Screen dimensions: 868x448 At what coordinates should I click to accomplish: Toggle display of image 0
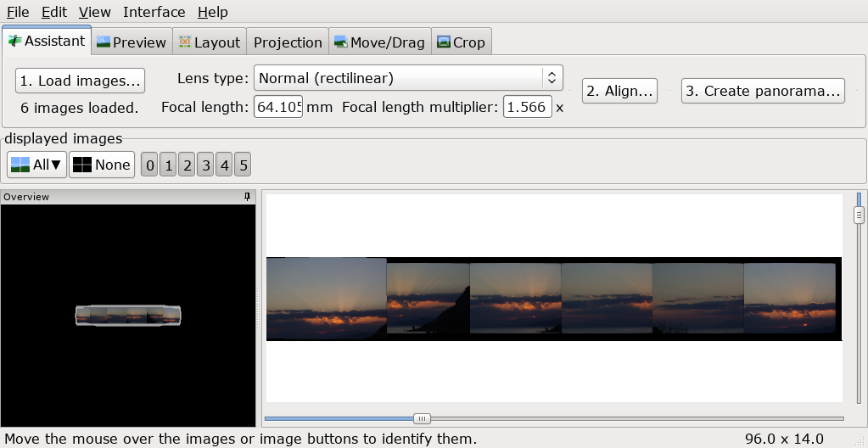(x=149, y=165)
